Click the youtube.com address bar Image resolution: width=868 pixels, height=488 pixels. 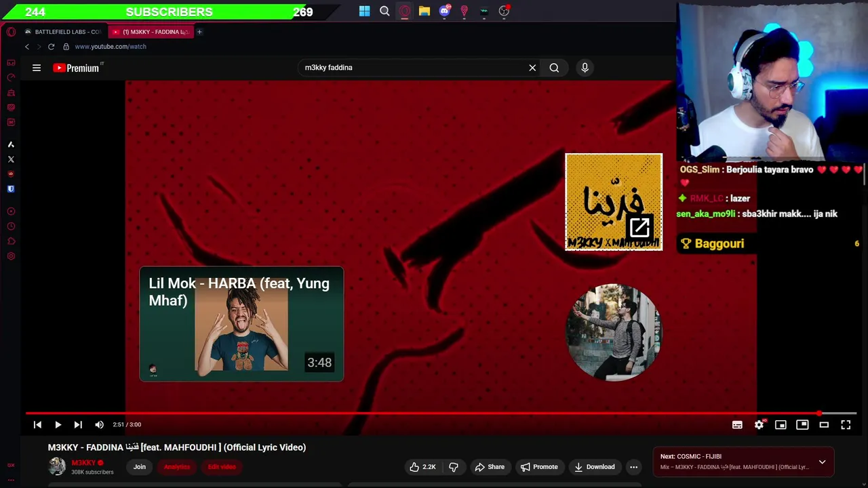click(111, 47)
